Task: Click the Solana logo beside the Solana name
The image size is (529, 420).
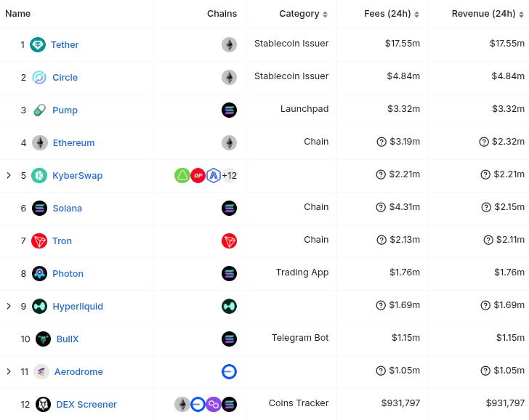Action: pos(39,208)
